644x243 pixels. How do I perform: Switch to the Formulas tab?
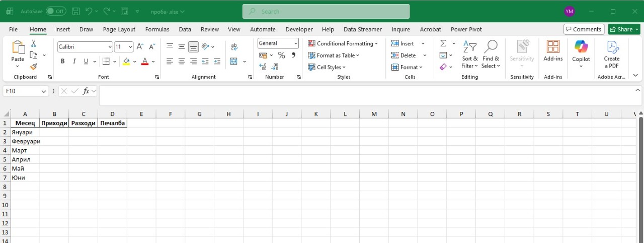(x=157, y=29)
